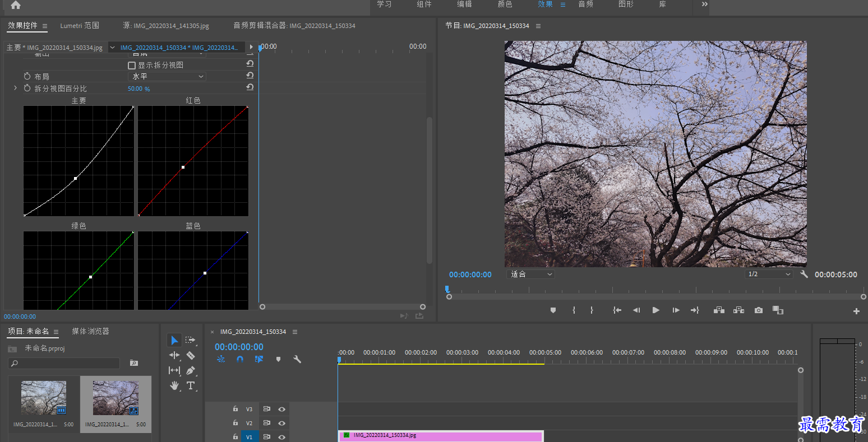Toggle V3 sync lock
This screenshot has width=868, height=442.
267,409
